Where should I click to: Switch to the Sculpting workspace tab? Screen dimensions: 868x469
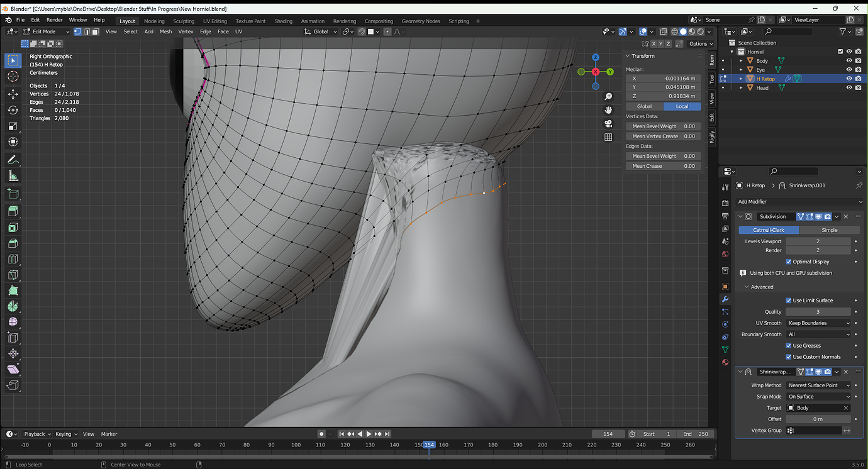point(184,21)
